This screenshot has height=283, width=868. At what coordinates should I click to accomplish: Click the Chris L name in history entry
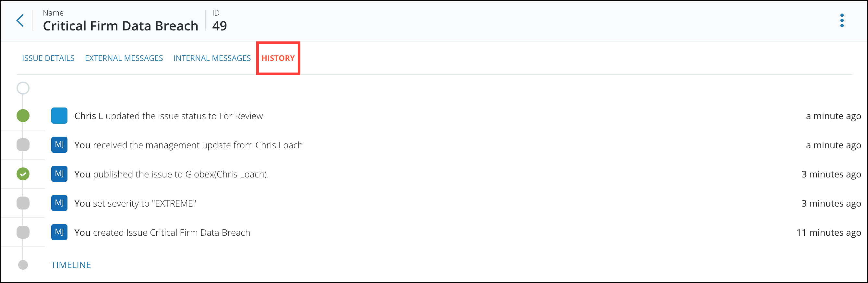click(x=89, y=116)
